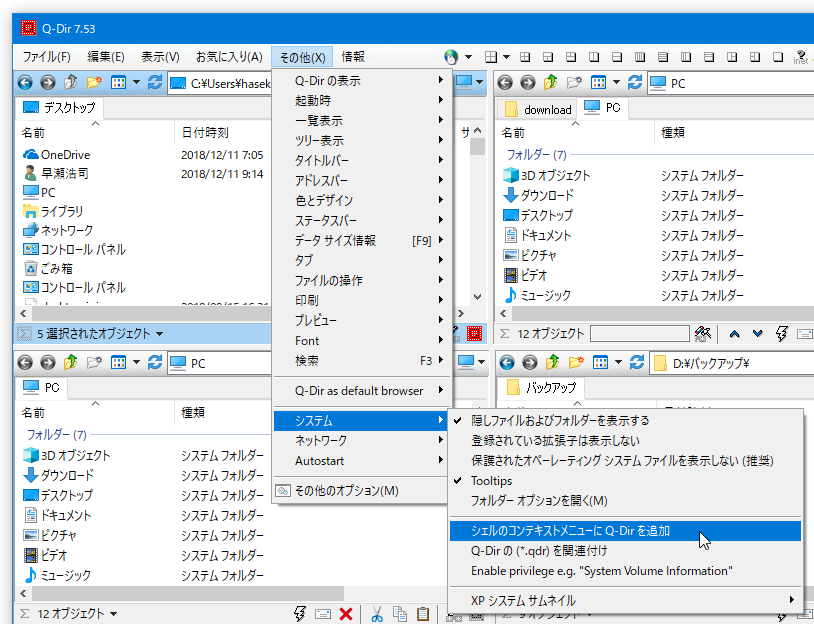814x624 pixels.
Task: Click paste clipboard icon in bottom status bar
Action: point(423,614)
